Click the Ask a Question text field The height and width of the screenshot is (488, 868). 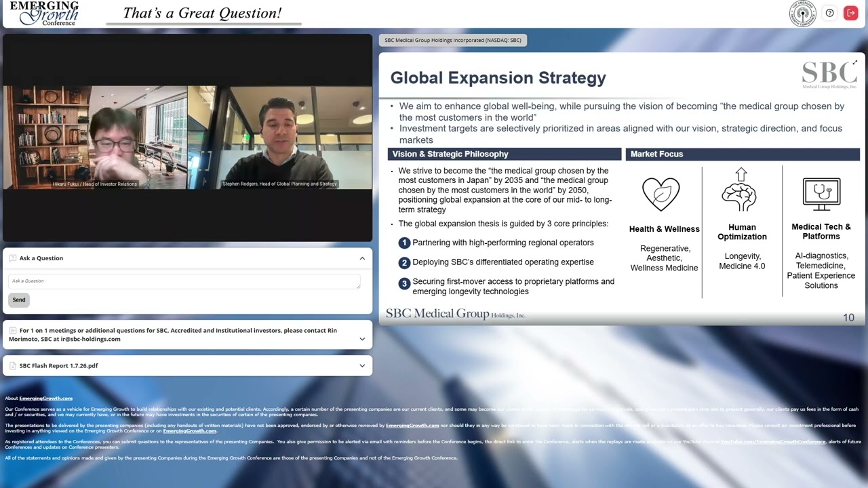coord(184,281)
